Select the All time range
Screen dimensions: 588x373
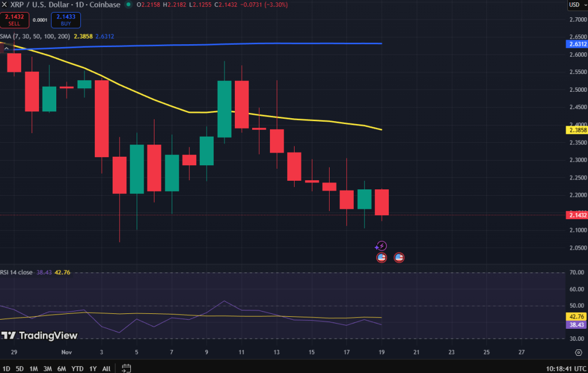pos(106,368)
